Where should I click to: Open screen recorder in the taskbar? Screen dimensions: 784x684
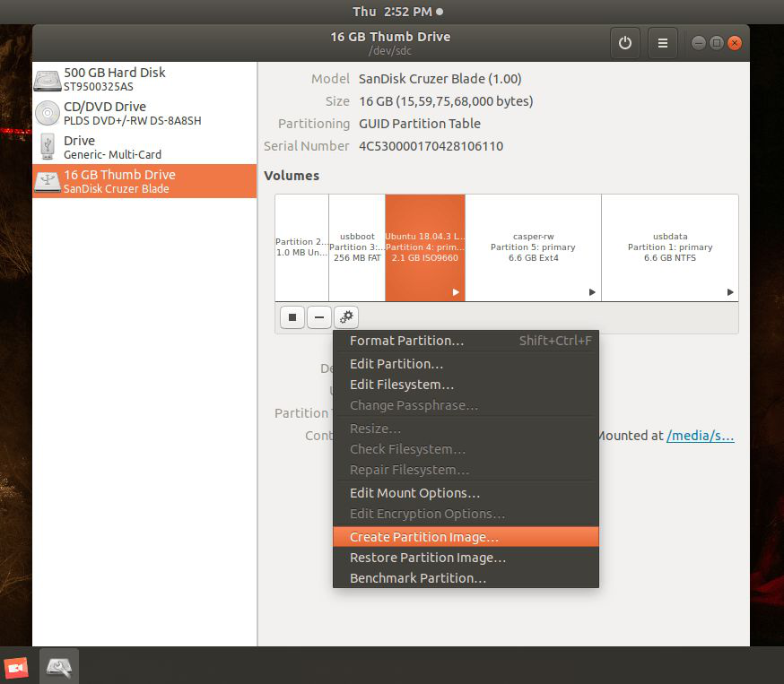[16, 668]
